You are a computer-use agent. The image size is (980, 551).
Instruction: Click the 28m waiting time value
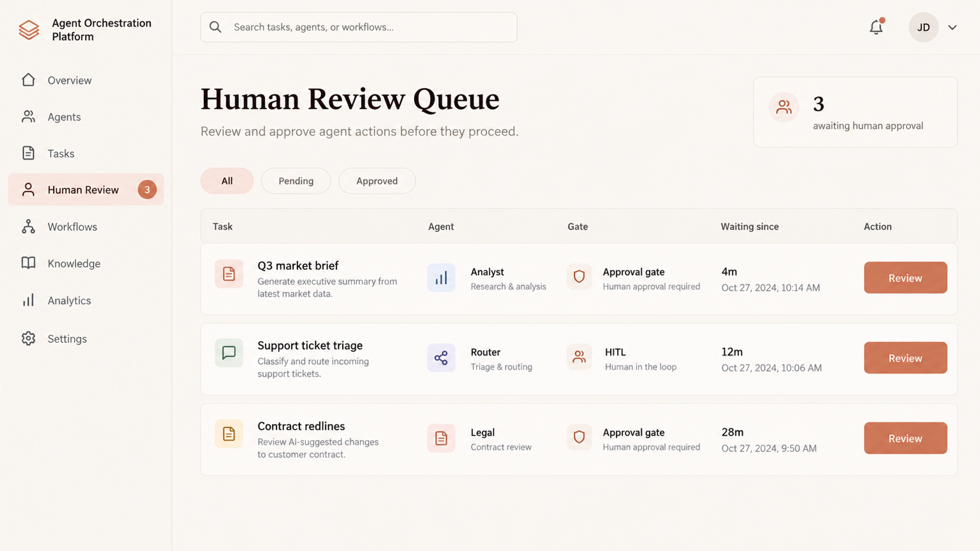(x=732, y=432)
